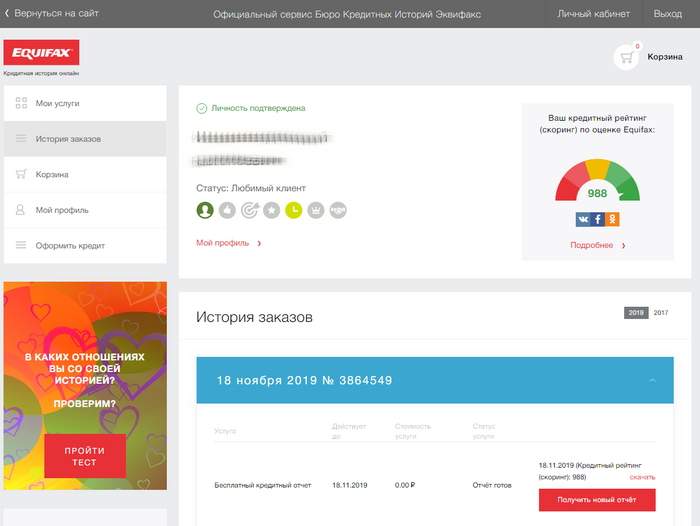Viewport: 700px width, 526px height.
Task: Share rating via Odnoklassniki icon
Action: tap(612, 219)
